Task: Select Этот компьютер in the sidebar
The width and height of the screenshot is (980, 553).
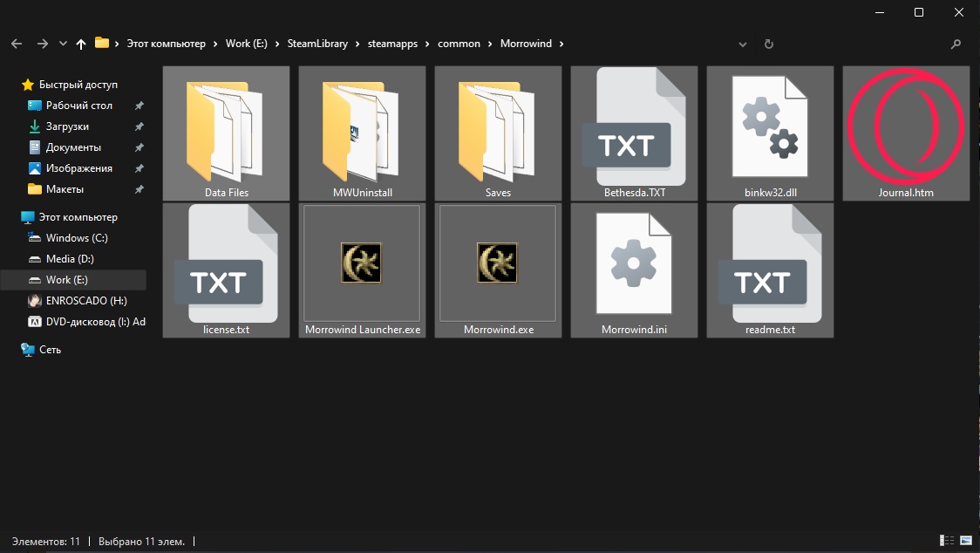Action: click(x=70, y=217)
